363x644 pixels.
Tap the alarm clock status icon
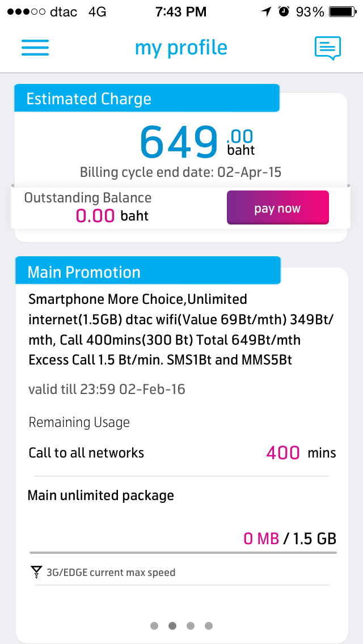coord(284,12)
